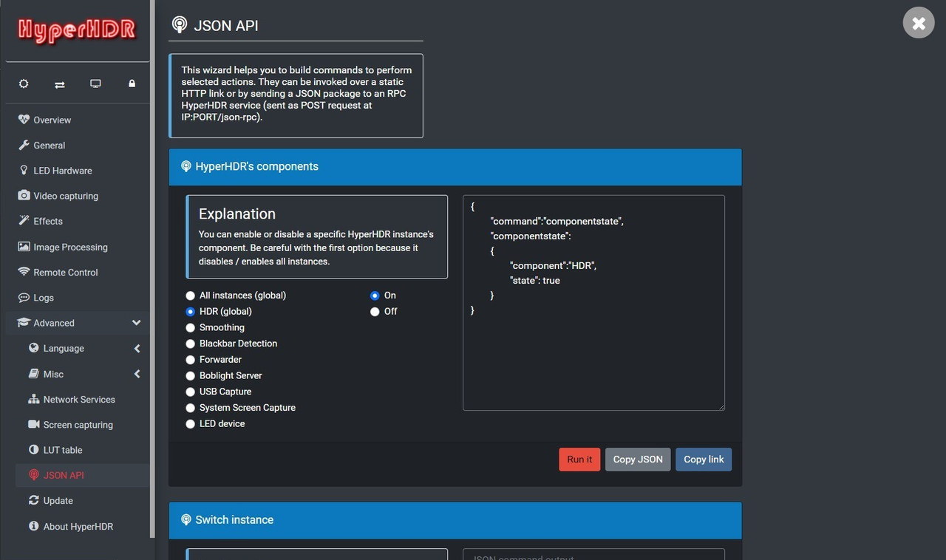946x560 pixels.
Task: Click the Switch instance JSON command output field
Action: 593,554
